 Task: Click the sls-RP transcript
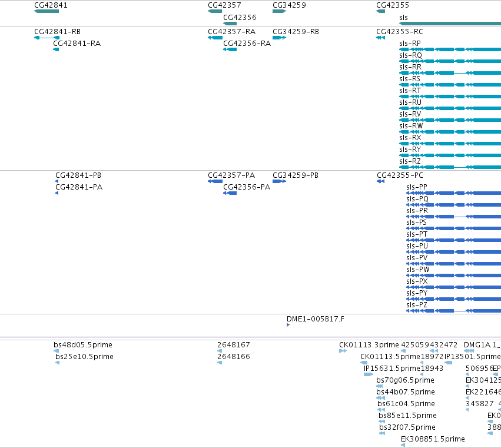[x=450, y=49]
